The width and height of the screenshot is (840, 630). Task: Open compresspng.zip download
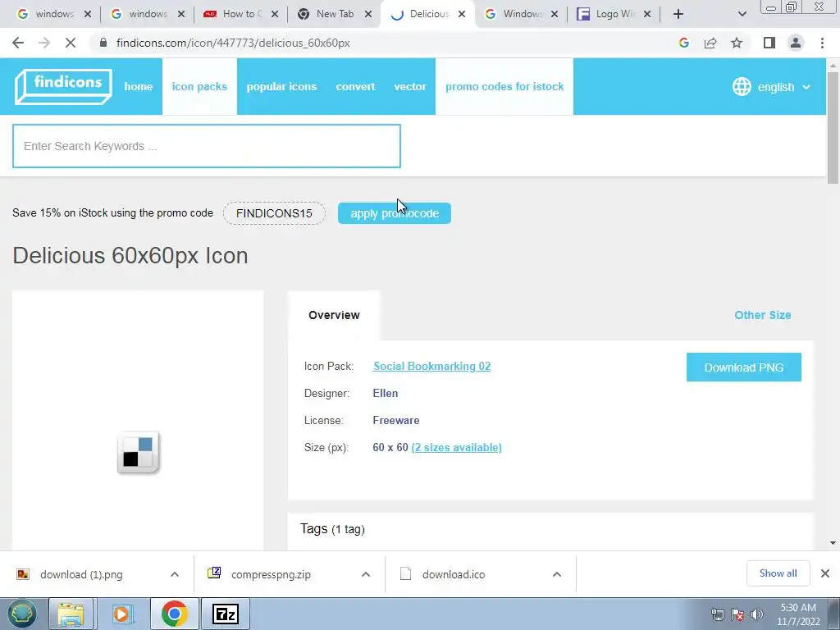[271, 574]
